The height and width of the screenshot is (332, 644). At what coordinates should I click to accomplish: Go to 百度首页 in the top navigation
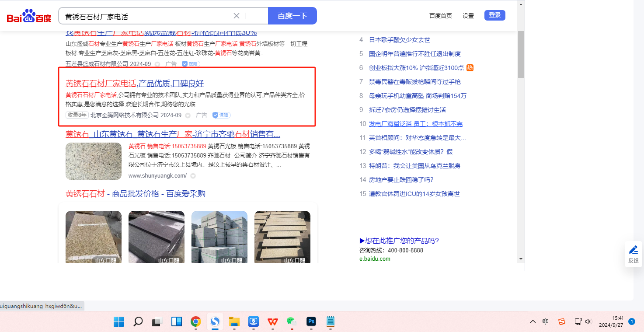[440, 16]
